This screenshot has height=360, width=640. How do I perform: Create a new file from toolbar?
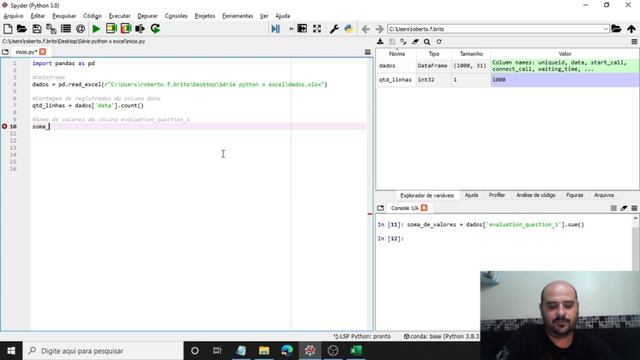[x=7, y=29]
